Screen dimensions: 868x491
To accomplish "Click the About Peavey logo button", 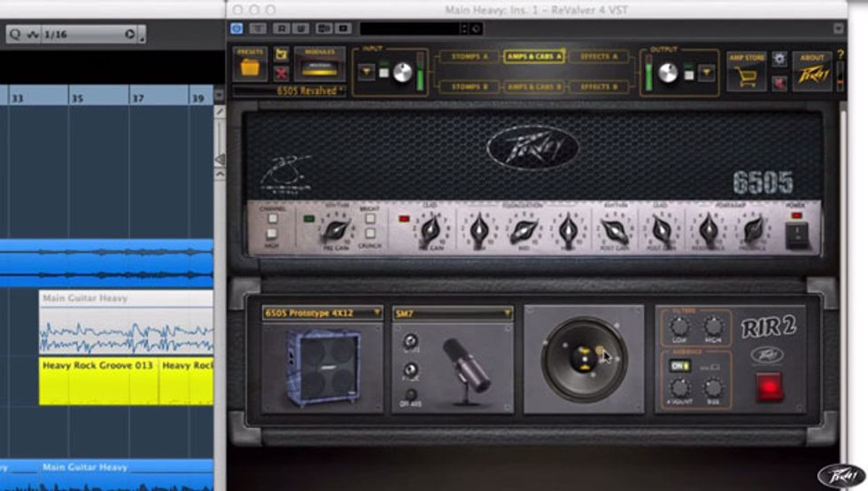I will pyautogui.click(x=811, y=69).
